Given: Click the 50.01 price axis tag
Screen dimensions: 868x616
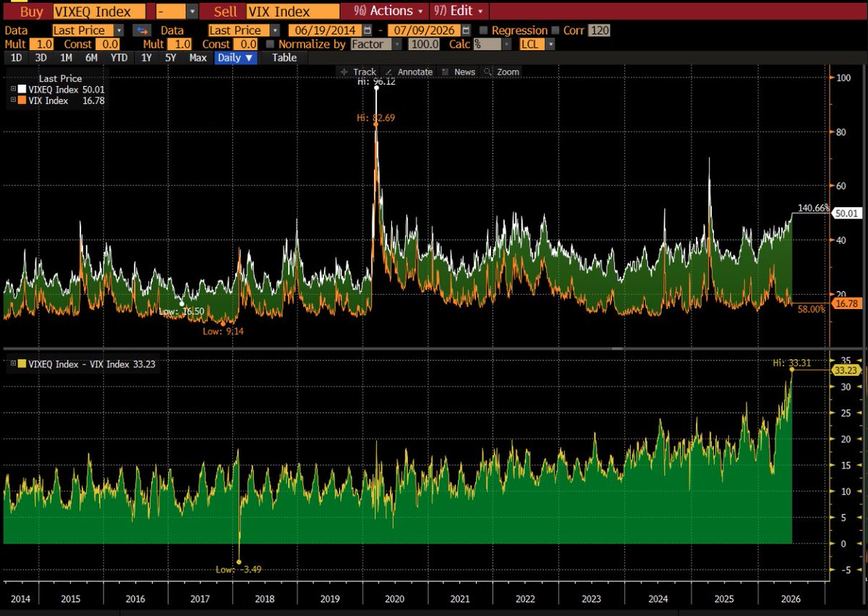Looking at the screenshot, I should pyautogui.click(x=846, y=214).
